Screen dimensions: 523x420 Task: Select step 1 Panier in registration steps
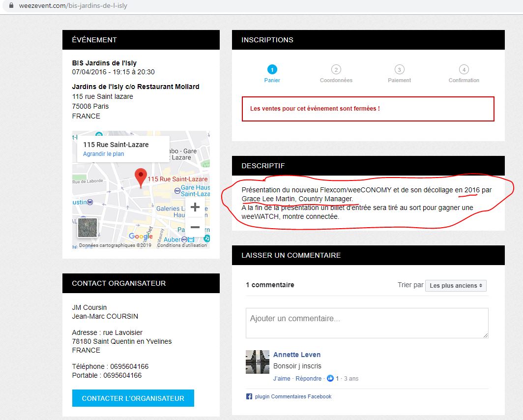272,70
